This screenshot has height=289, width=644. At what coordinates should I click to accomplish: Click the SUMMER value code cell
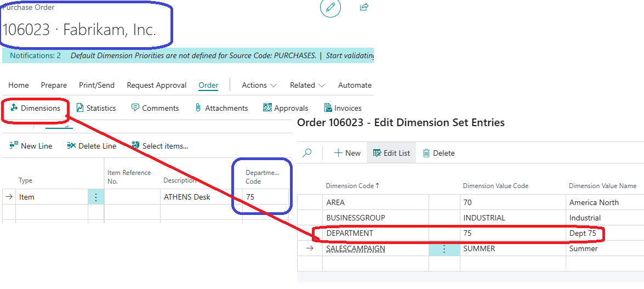(x=512, y=249)
